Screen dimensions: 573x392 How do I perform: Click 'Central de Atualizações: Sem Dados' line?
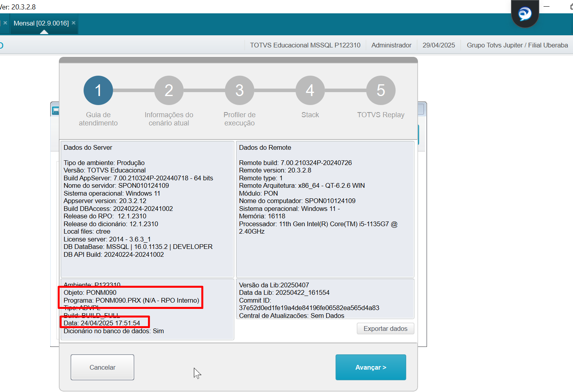click(x=292, y=316)
